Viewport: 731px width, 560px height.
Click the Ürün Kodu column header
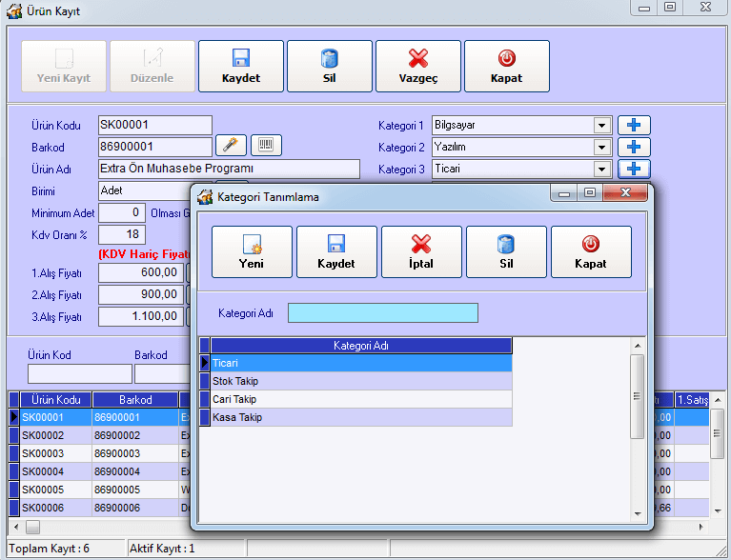pos(56,400)
